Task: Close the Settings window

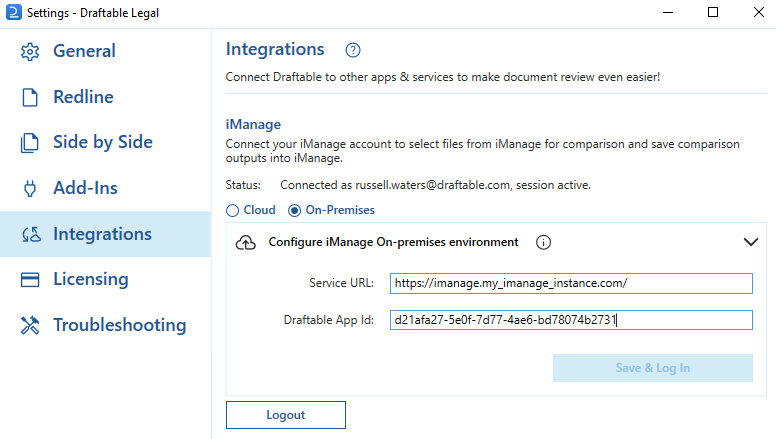Action: [x=759, y=12]
